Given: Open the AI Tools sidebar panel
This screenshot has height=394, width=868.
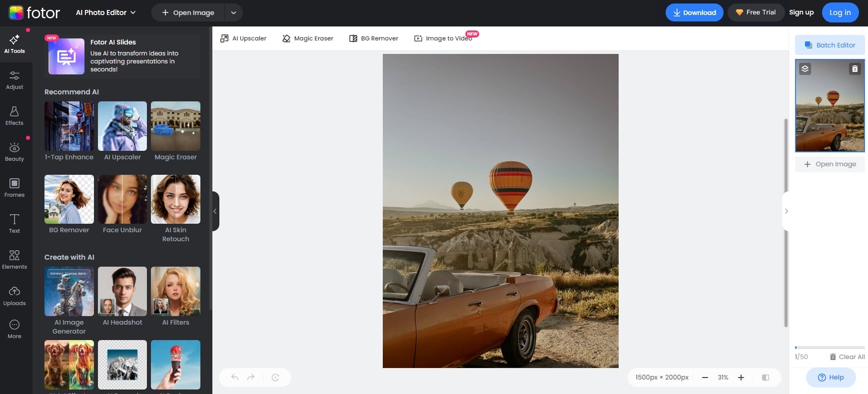Looking at the screenshot, I should (x=14, y=44).
